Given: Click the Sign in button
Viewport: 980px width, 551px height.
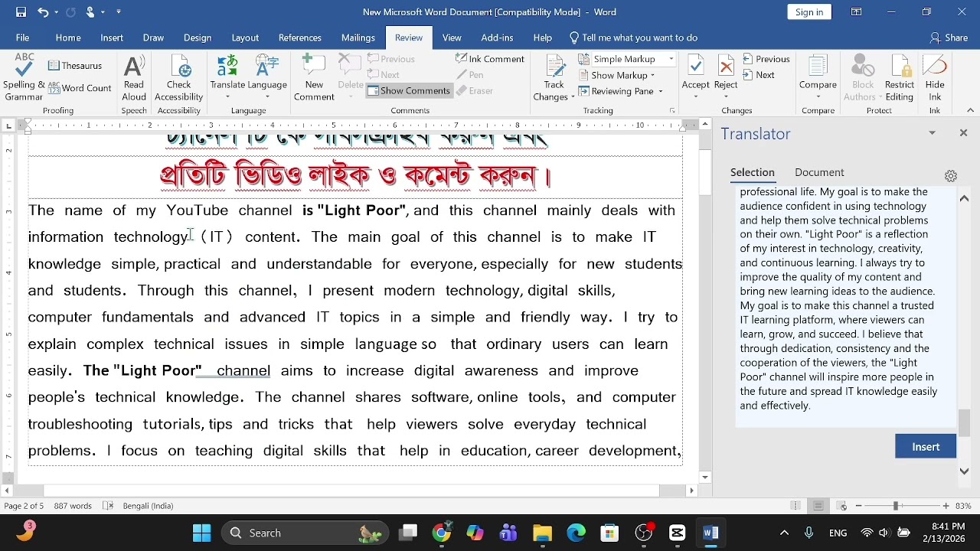Looking at the screenshot, I should 809,12.
